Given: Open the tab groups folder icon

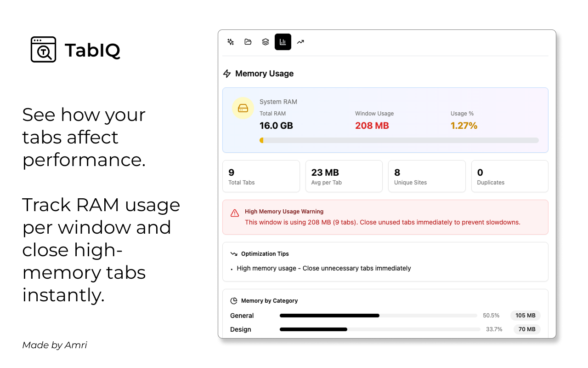Looking at the screenshot, I should click(x=248, y=42).
